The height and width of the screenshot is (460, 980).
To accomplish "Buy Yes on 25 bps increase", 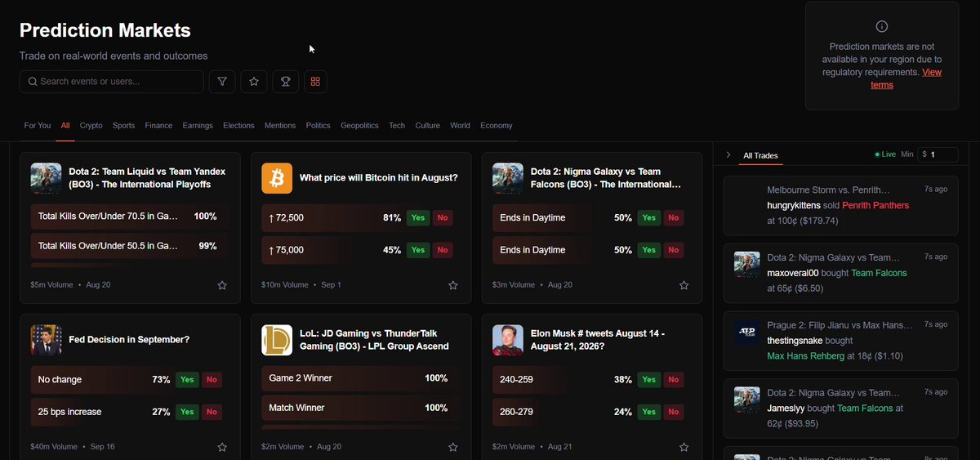I will [x=187, y=412].
